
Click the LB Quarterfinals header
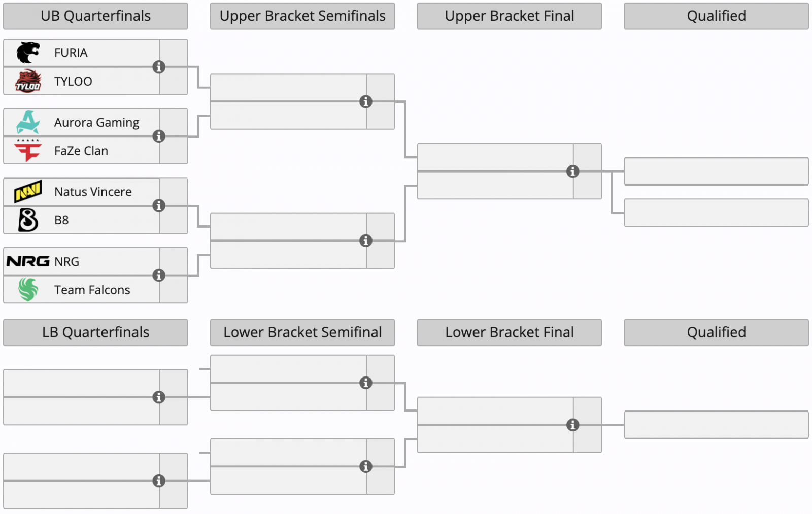[95, 332]
